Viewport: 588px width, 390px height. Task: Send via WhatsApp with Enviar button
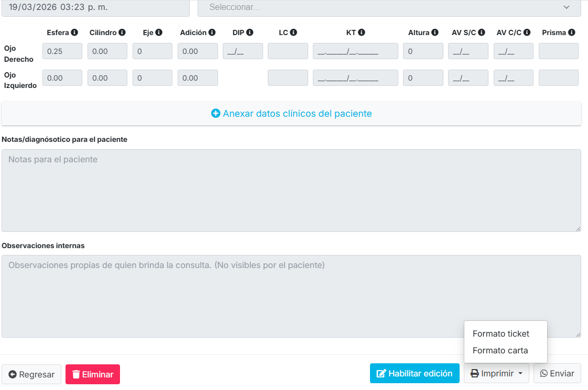pyautogui.click(x=557, y=374)
